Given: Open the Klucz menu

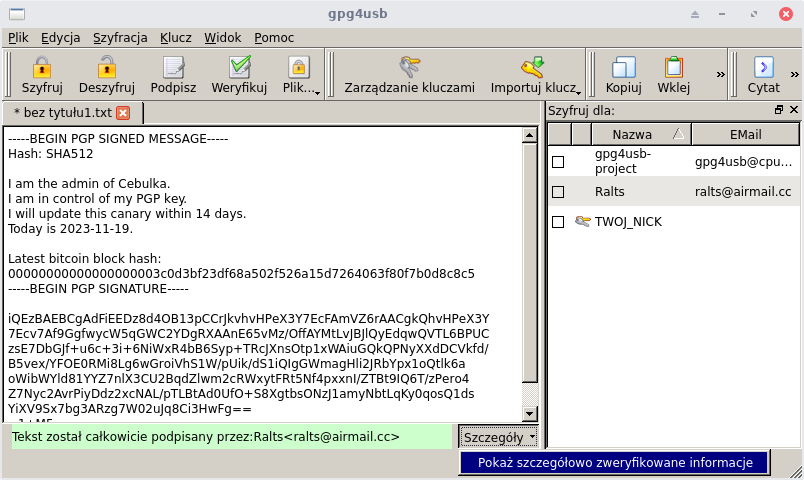Looking at the screenshot, I should pos(175,37).
